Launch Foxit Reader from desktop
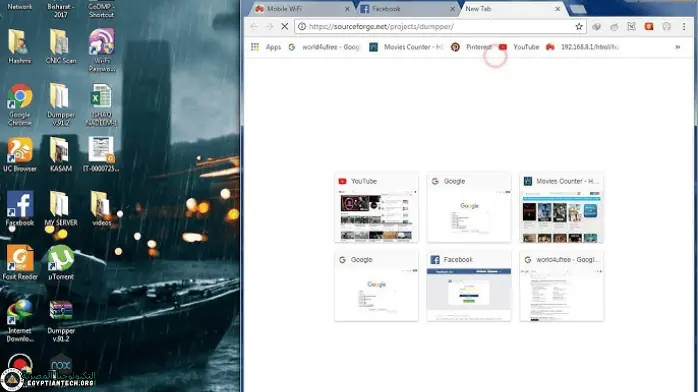 (20, 263)
